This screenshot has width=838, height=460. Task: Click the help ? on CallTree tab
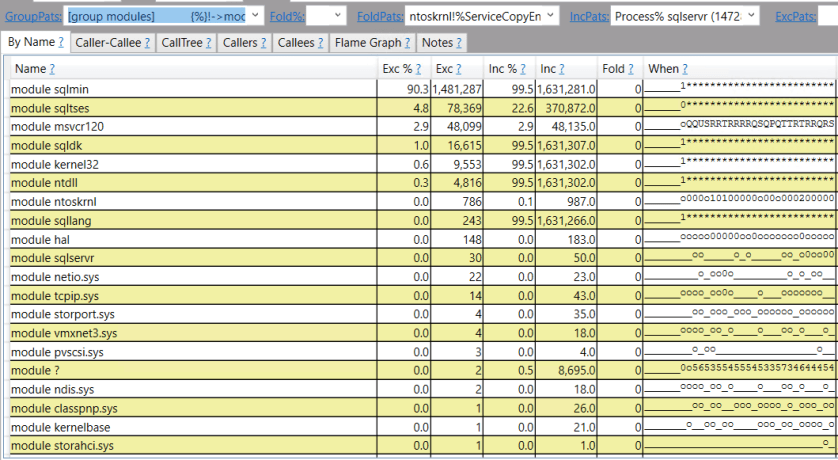click(208, 43)
